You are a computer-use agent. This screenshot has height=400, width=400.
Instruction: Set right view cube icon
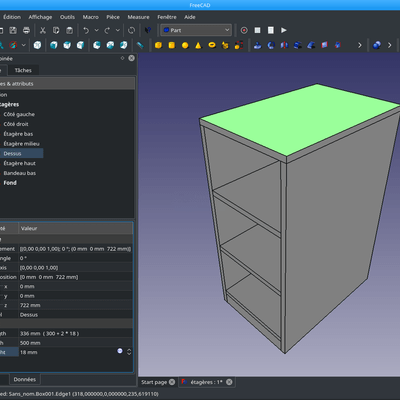[x=80, y=45]
